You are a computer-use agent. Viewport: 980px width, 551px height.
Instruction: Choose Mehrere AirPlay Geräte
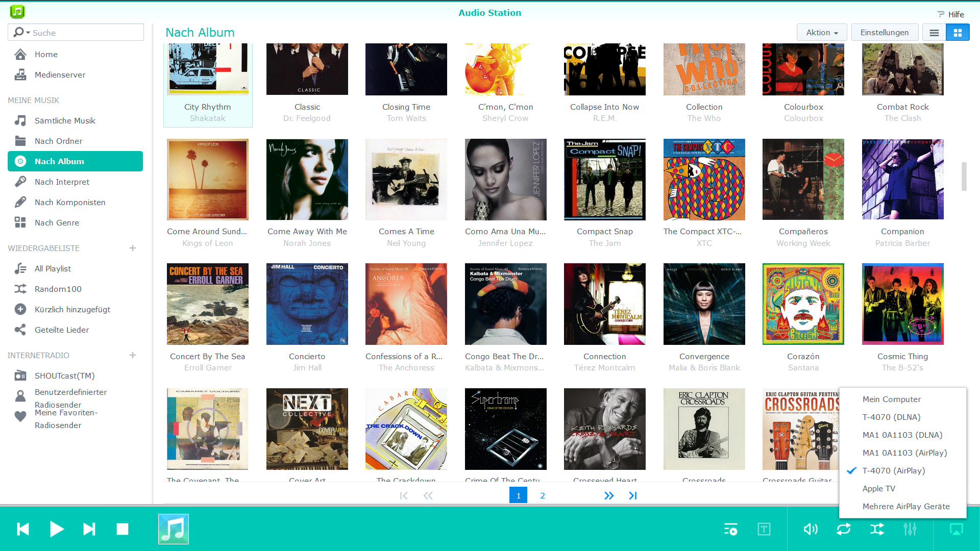click(903, 506)
